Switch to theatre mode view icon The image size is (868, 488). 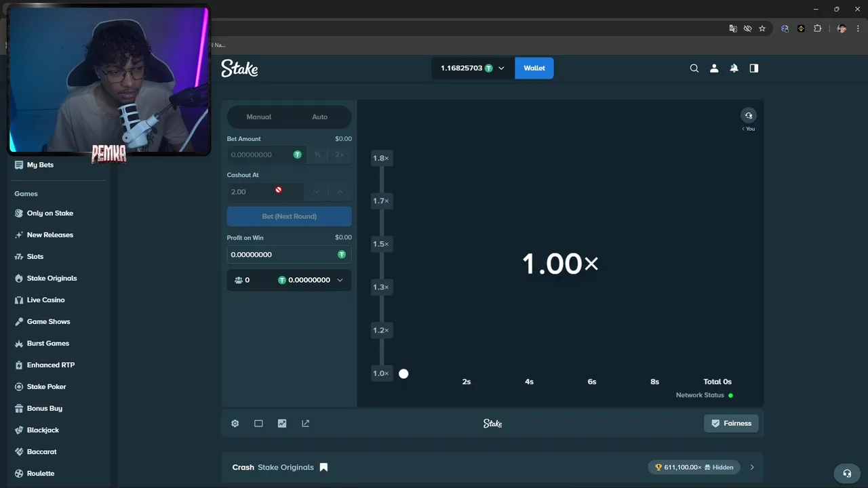coord(258,424)
